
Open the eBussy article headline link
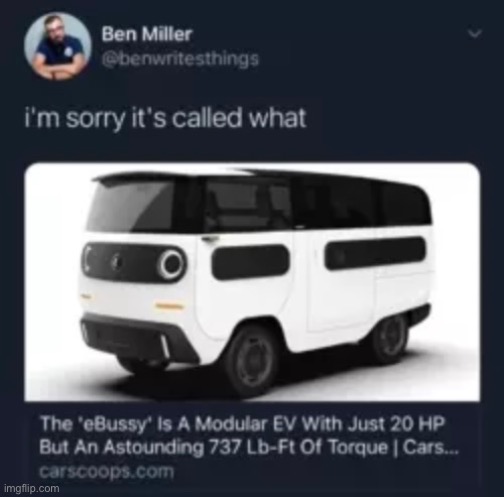[249, 436]
